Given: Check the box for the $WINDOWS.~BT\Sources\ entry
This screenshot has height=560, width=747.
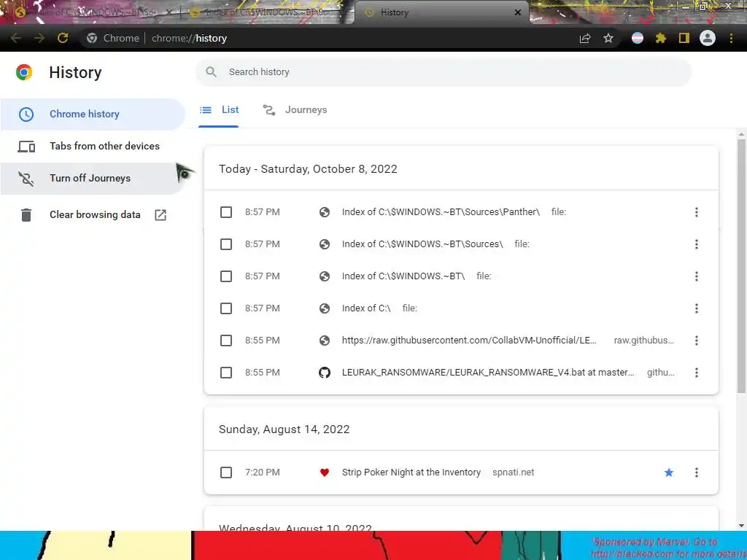Looking at the screenshot, I should [226, 244].
